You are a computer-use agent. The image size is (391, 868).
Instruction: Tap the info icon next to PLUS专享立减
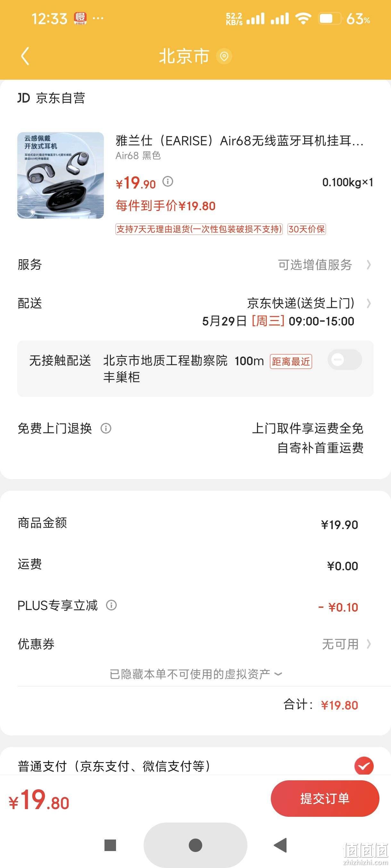click(111, 605)
